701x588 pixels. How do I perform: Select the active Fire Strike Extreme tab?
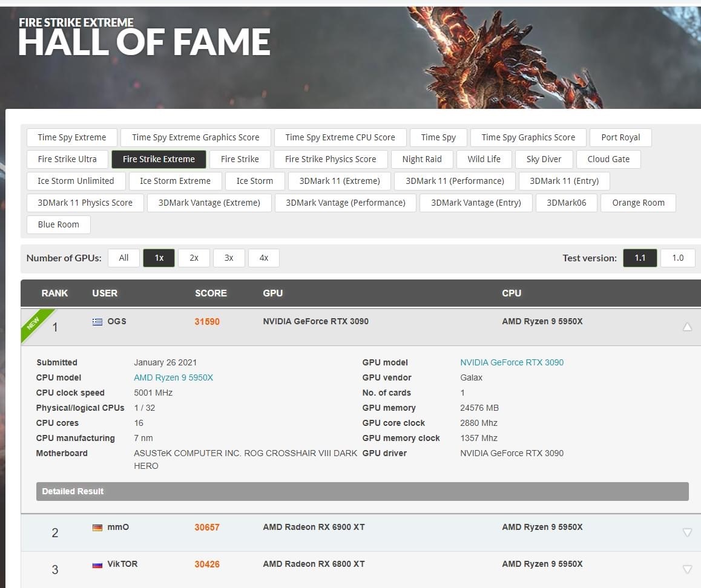pos(159,160)
